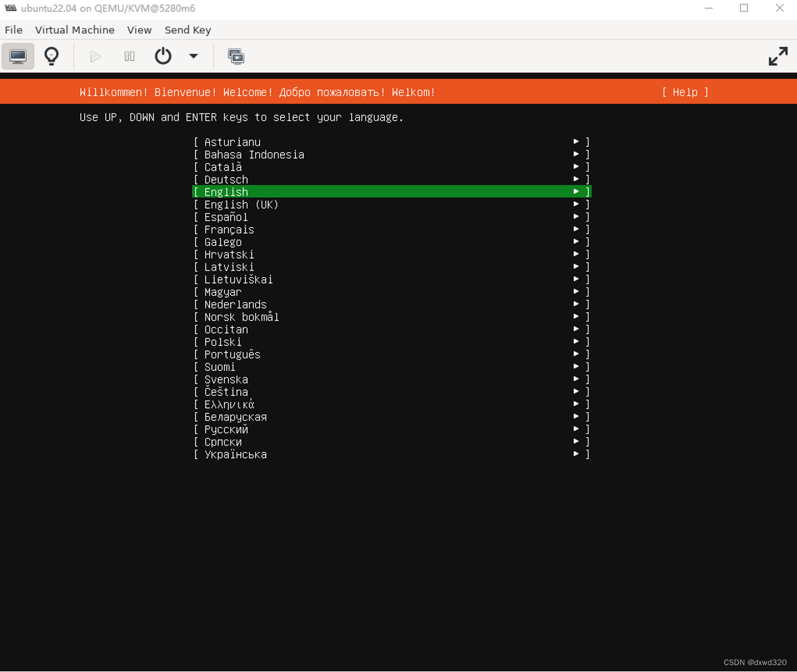Pause the virtual machine
Viewport: 797px width, 672px height.
129,56
